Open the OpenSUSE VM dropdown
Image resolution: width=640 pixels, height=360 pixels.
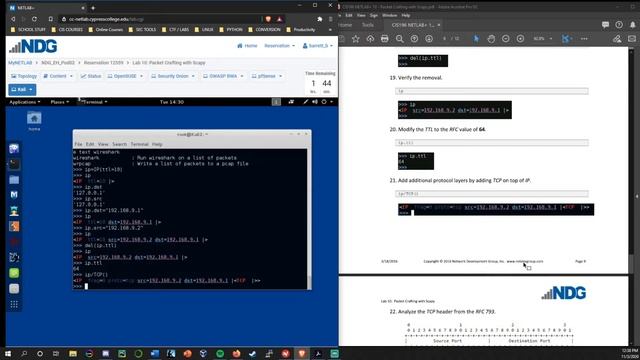tap(125, 76)
